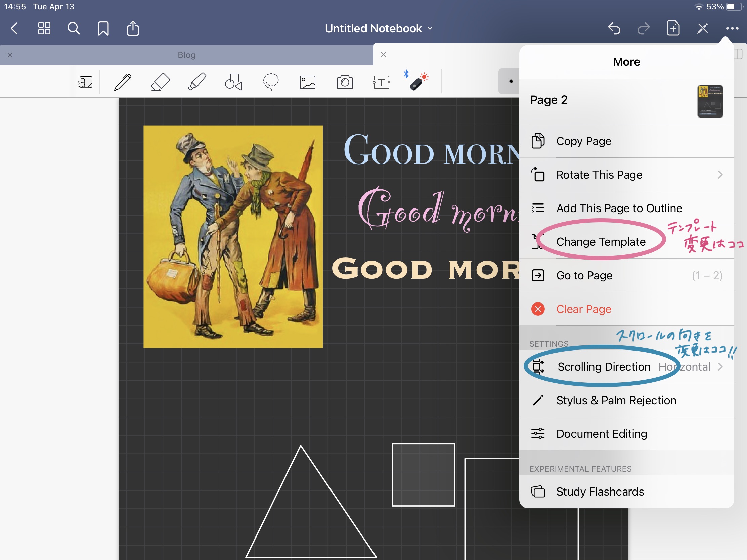Image resolution: width=747 pixels, height=560 pixels.
Task: Expand the Untitled Notebook title dropdown
Action: point(378,28)
